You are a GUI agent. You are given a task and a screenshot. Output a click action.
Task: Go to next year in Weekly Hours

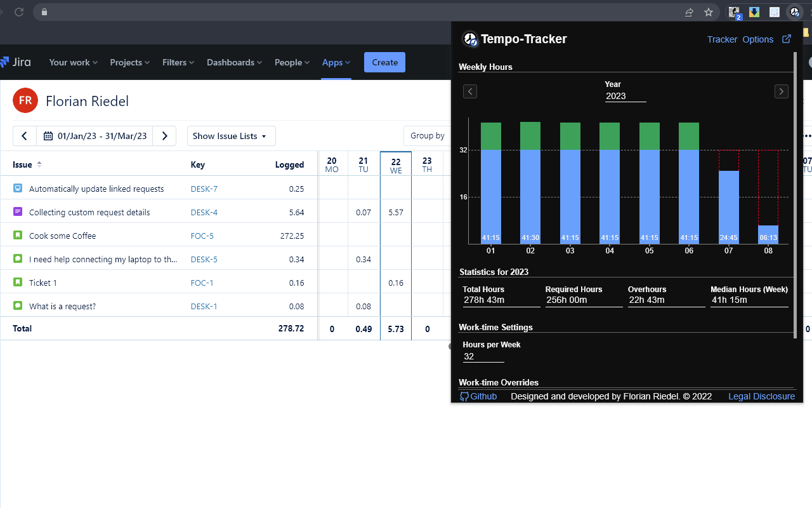pos(782,91)
